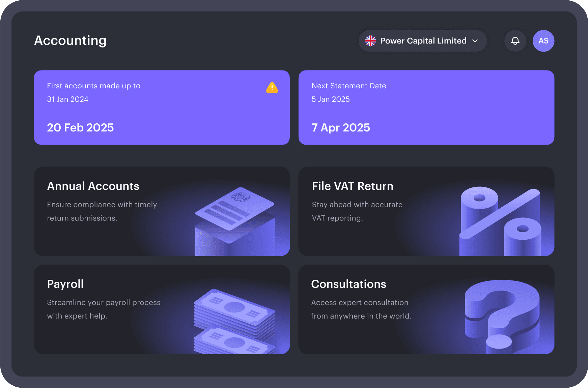Click the VAT percent sign illustration
588x388 pixels.
(500, 221)
